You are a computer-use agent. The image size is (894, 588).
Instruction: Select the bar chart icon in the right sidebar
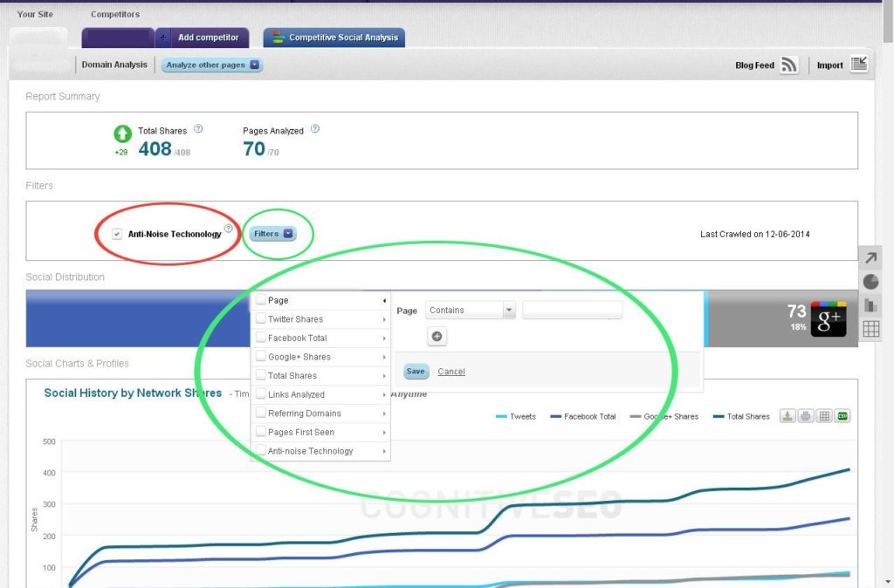(x=870, y=305)
